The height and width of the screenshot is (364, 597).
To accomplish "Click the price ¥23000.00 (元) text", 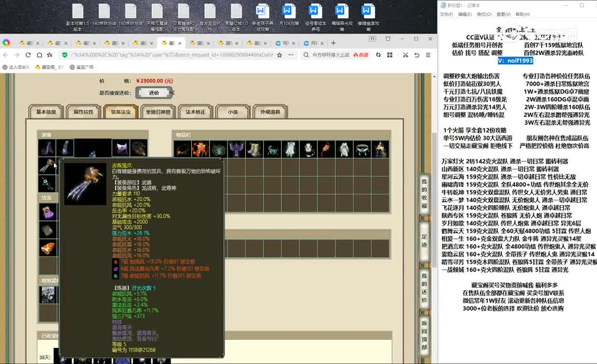I will (x=154, y=80).
